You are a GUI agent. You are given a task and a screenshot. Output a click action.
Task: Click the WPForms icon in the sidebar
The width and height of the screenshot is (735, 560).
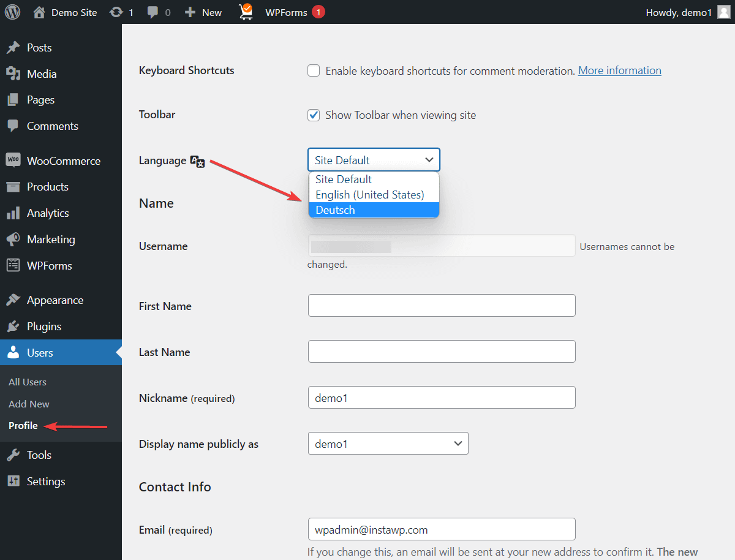tap(12, 265)
